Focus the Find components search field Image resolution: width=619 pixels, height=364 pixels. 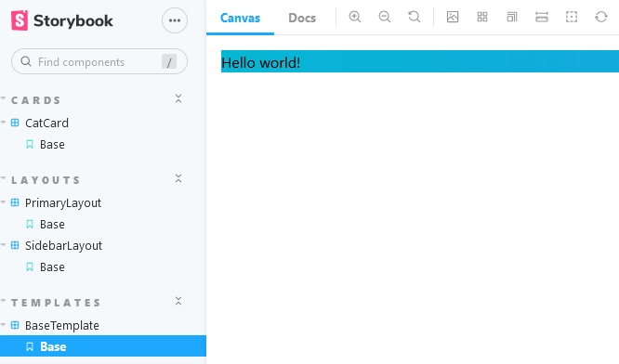tap(99, 61)
